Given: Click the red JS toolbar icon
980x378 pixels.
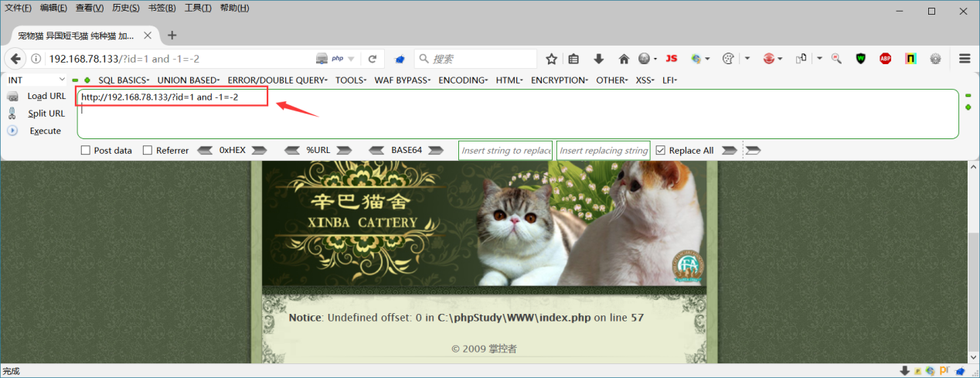Looking at the screenshot, I should point(672,59).
